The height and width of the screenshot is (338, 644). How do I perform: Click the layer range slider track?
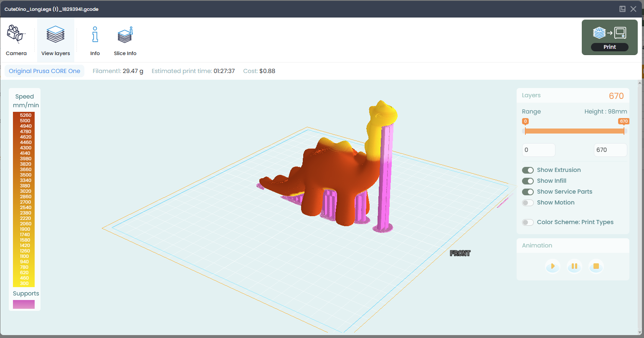[x=574, y=131]
